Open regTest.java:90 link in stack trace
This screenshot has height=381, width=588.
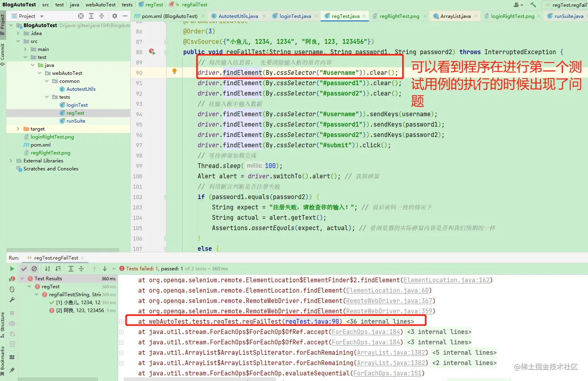[x=312, y=322]
